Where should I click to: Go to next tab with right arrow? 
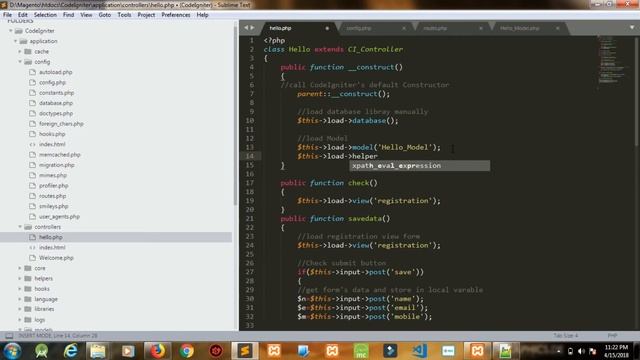[252, 28]
